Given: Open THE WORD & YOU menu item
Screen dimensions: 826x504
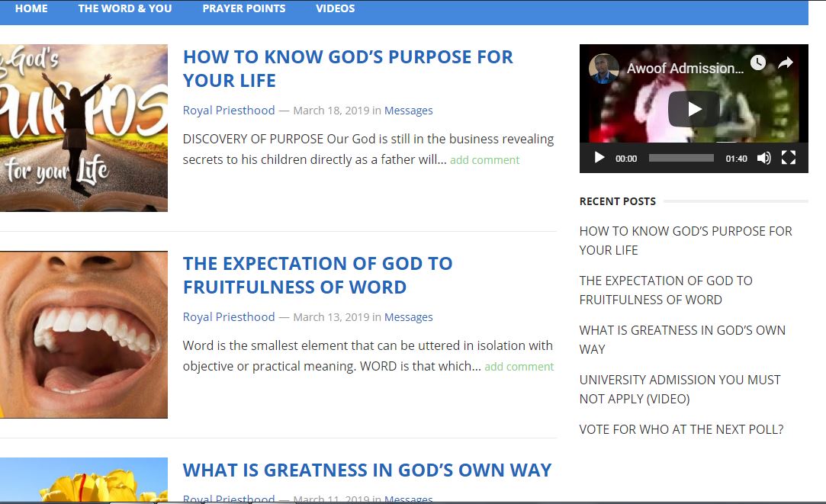Looking at the screenshot, I should point(125,8).
